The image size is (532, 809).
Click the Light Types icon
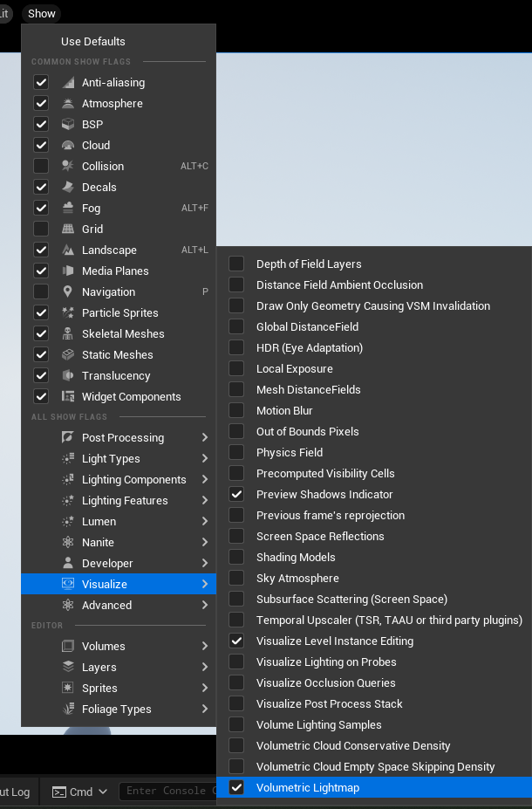(68, 459)
